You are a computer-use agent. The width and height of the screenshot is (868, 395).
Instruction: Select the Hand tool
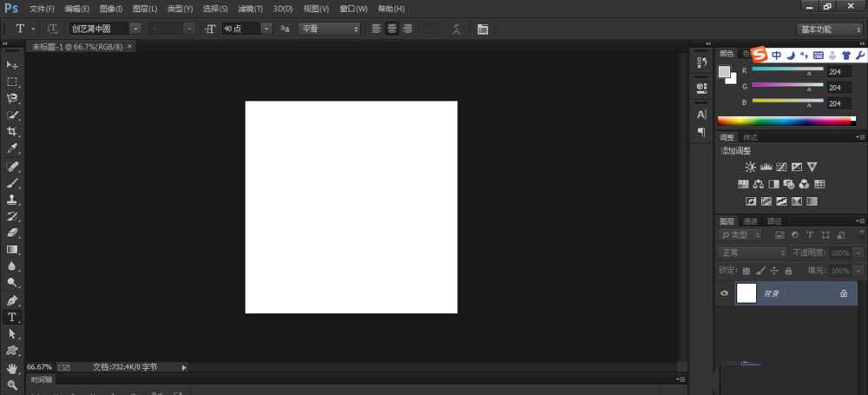click(12, 368)
